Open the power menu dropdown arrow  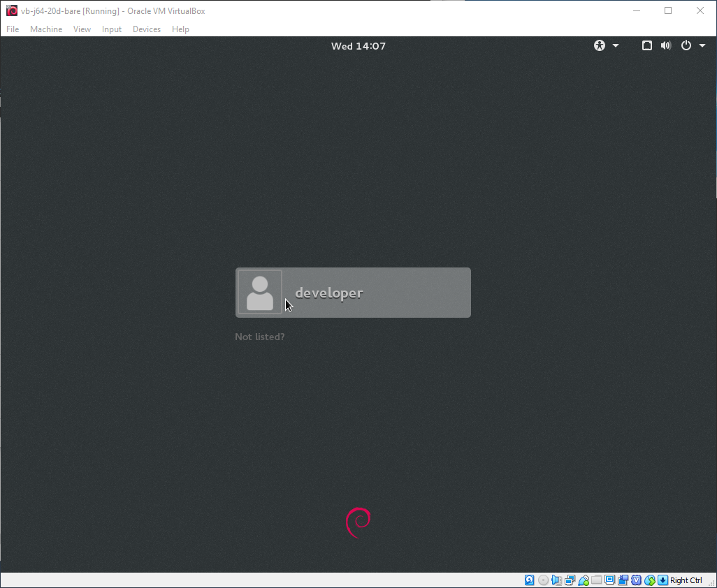click(x=703, y=45)
